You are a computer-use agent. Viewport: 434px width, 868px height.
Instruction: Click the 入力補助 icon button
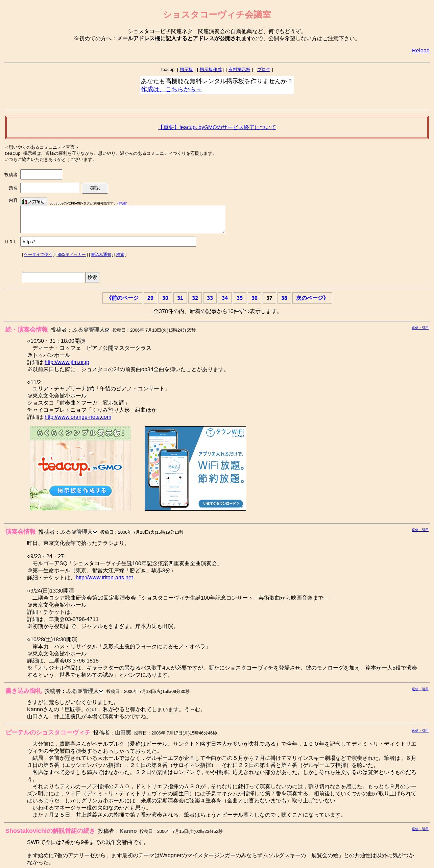pos(34,201)
